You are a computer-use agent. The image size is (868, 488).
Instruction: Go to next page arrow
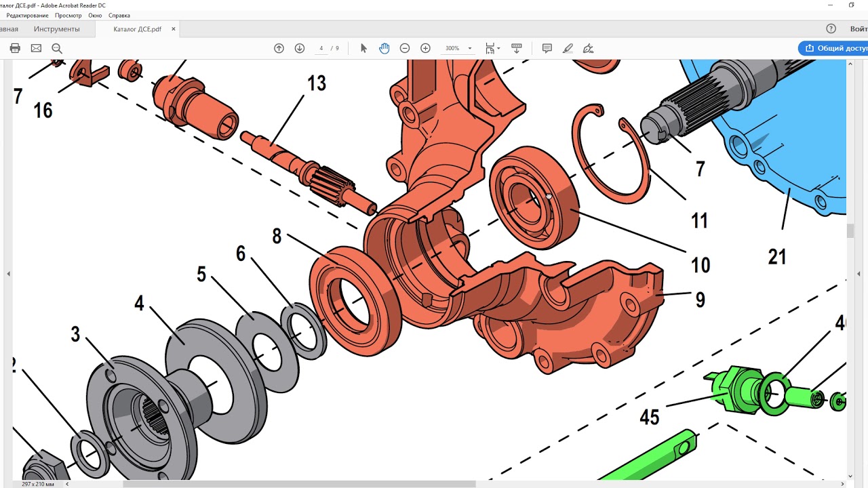pos(300,48)
